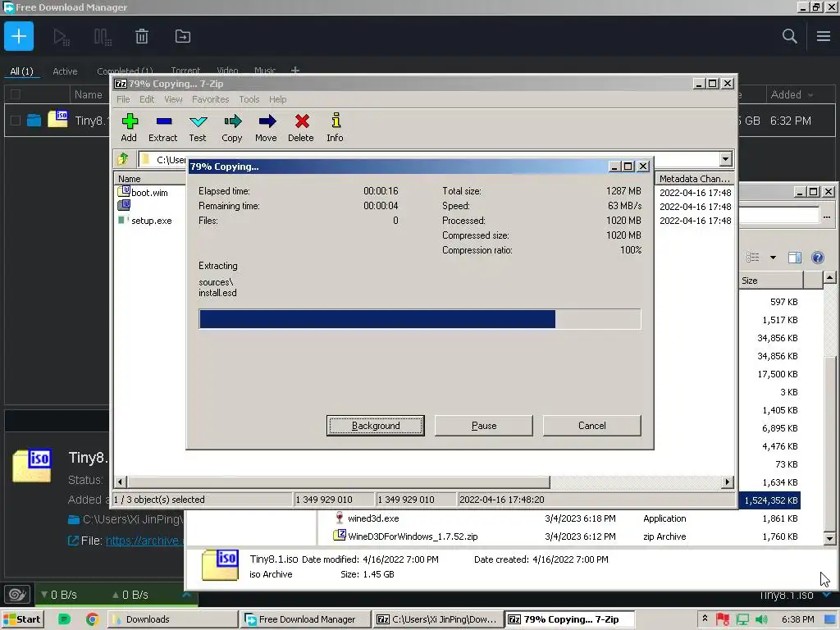Click the Added column sort arrow in FDM
The height and width of the screenshot is (630, 840).
[810, 95]
